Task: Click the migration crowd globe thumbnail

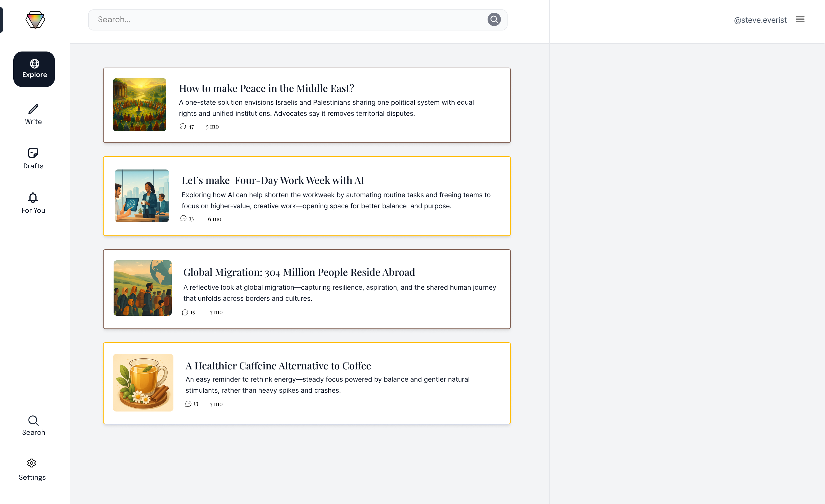Action: tap(142, 288)
